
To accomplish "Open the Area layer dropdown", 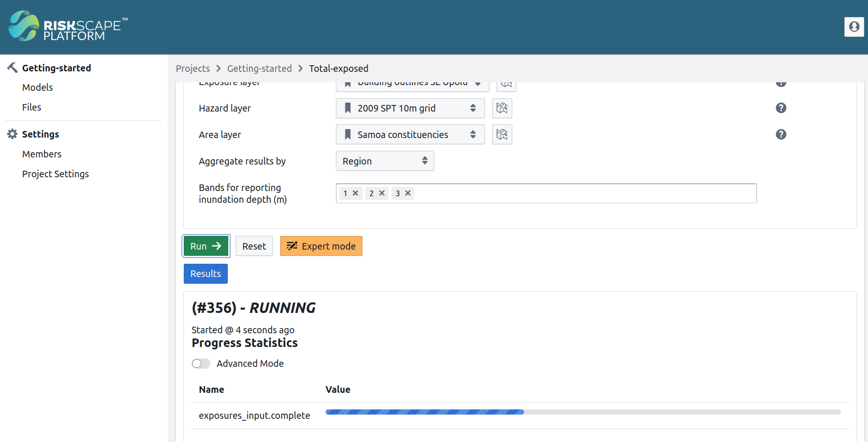I will 410,135.
